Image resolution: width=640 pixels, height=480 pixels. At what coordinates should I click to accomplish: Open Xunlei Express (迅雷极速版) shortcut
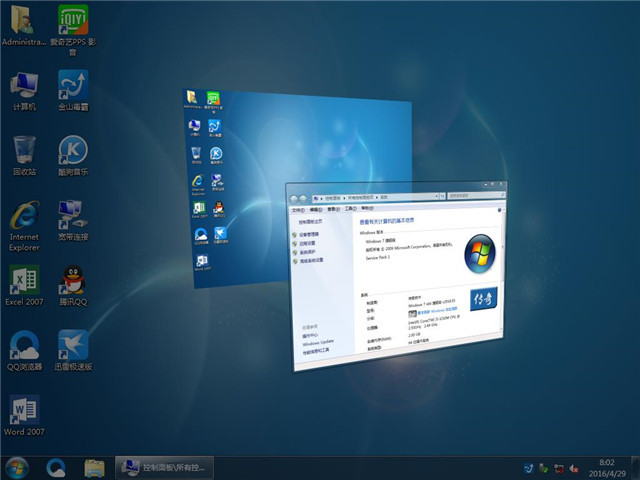click(x=73, y=345)
